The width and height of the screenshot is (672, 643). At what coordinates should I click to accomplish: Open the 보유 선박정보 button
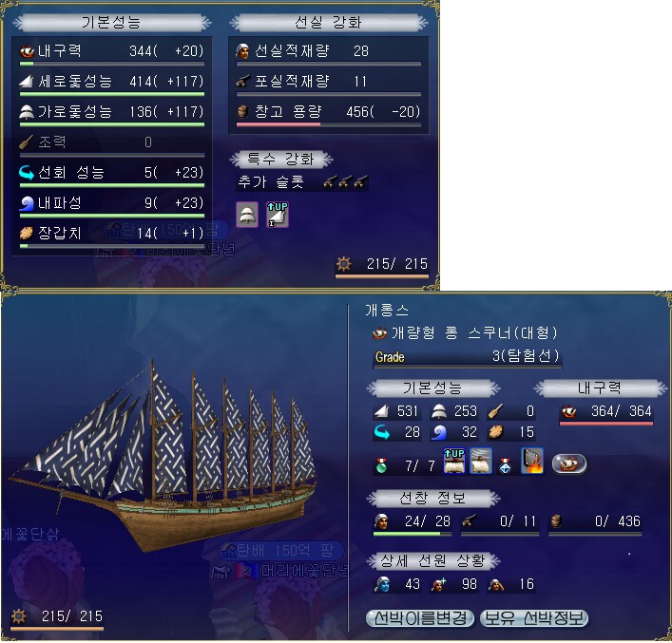[x=534, y=618]
